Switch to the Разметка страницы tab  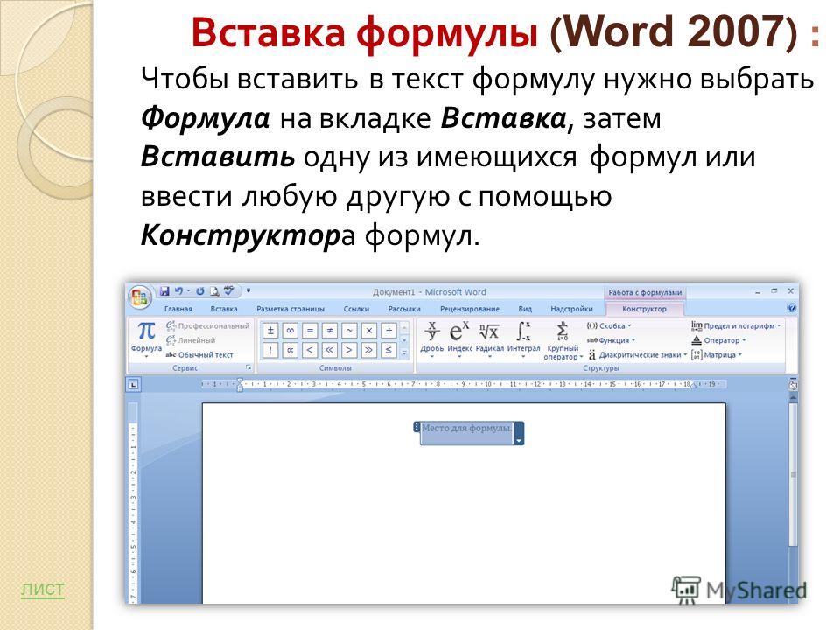(x=290, y=309)
